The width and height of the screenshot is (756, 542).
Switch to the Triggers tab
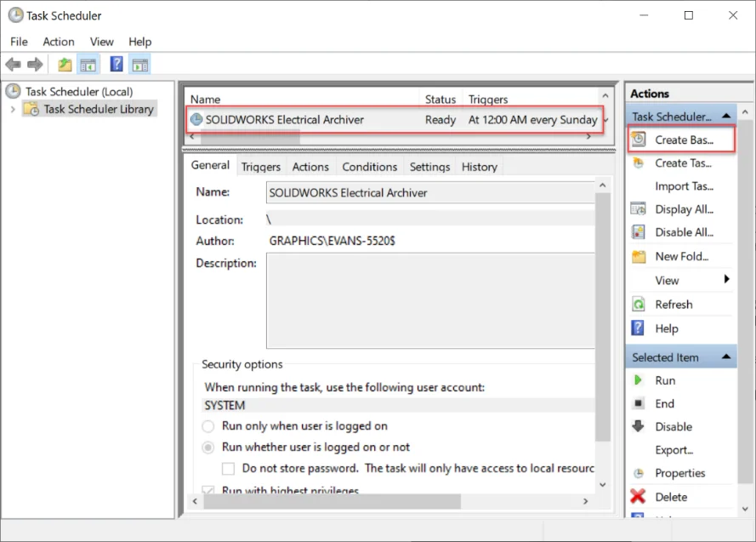(x=260, y=167)
